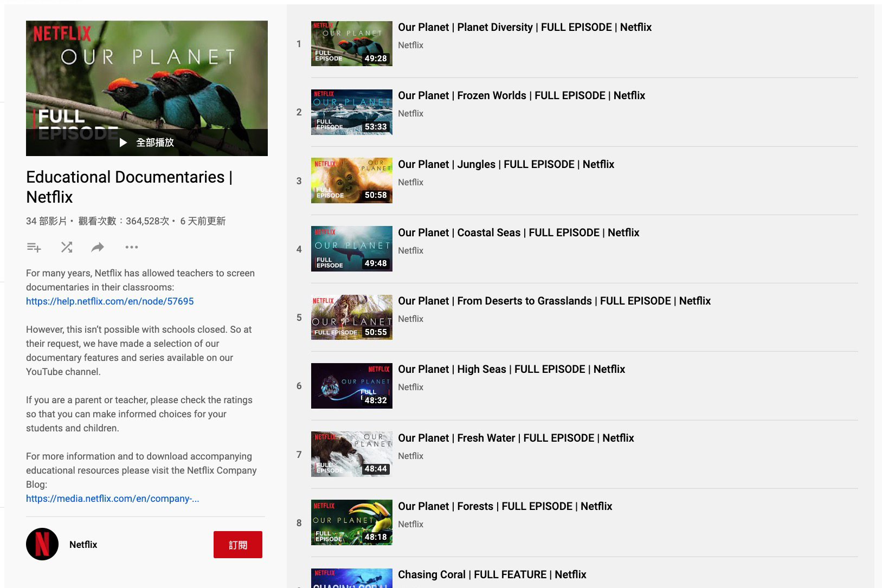Click the save playlist icon

34,248
